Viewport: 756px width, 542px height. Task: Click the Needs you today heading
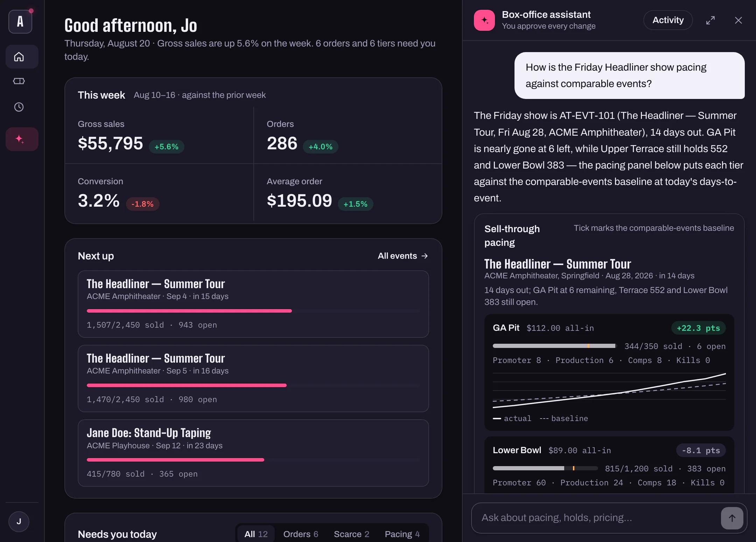(x=117, y=534)
